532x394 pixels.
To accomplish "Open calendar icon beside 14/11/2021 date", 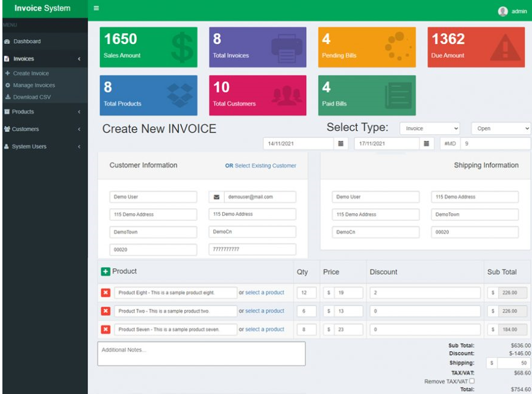I will [x=341, y=143].
